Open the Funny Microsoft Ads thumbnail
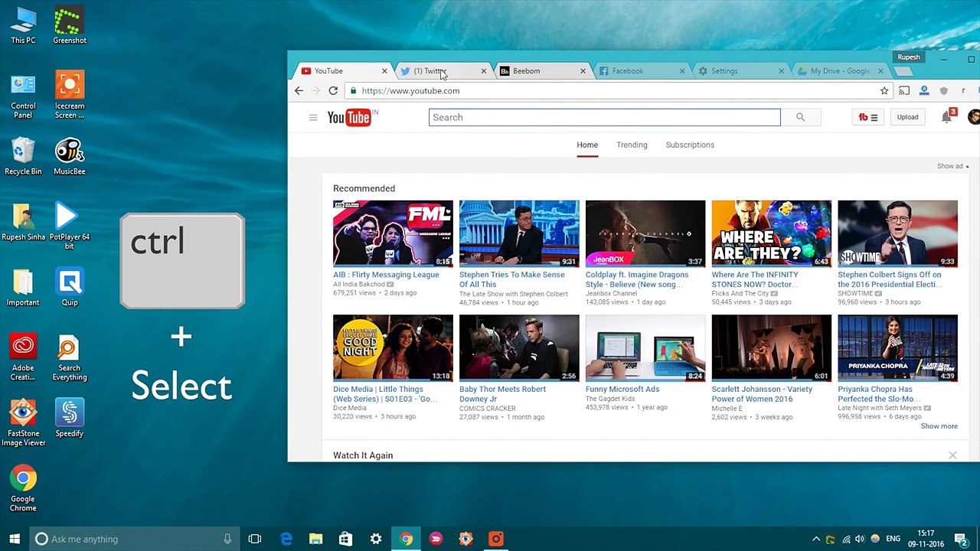980x551 pixels. point(645,348)
